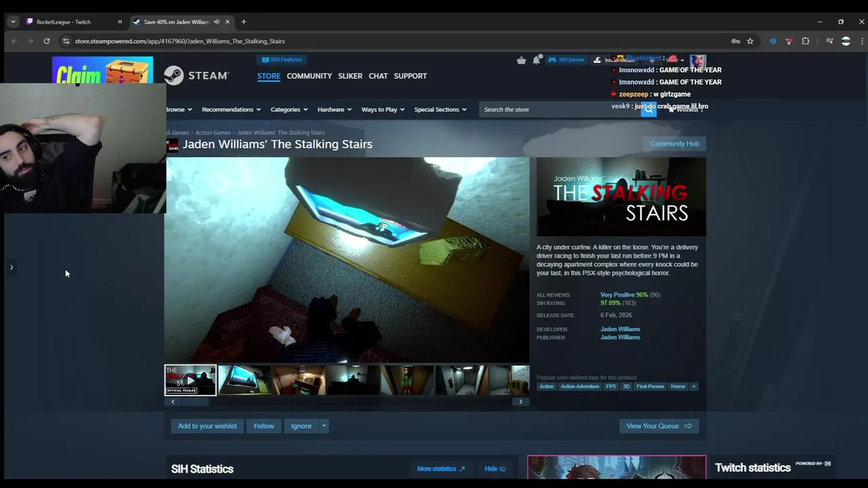Open the Community Hub button
868x488 pixels.
pos(674,144)
